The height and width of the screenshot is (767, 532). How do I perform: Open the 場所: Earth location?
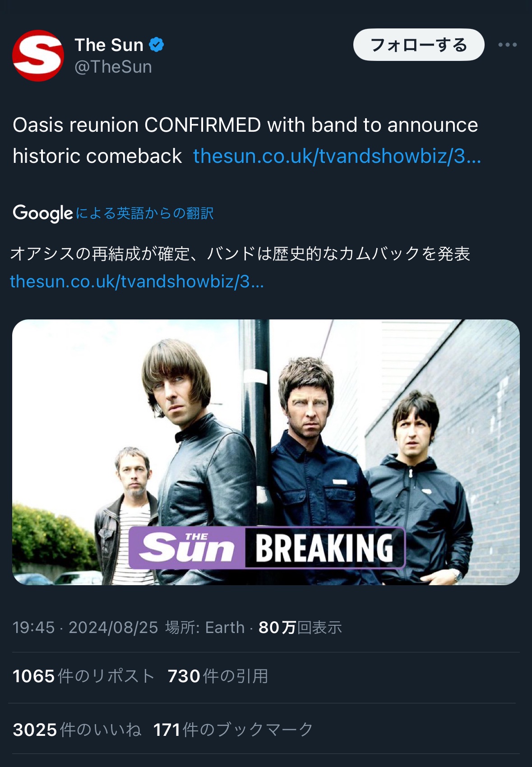click(x=205, y=628)
